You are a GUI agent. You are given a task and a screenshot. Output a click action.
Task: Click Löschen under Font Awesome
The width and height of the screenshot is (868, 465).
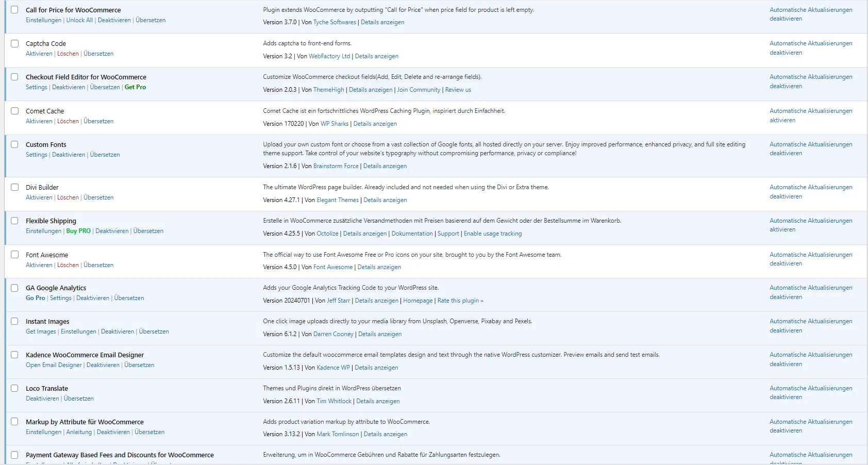pos(68,265)
